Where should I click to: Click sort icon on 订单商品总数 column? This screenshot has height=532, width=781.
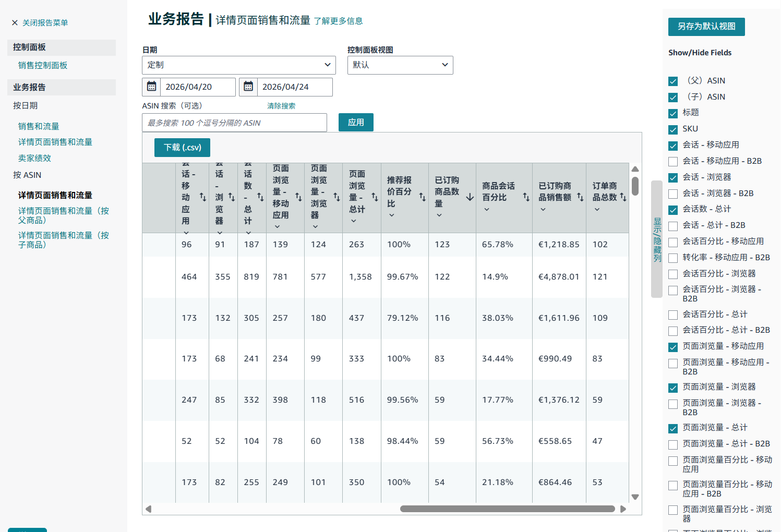coord(623,197)
